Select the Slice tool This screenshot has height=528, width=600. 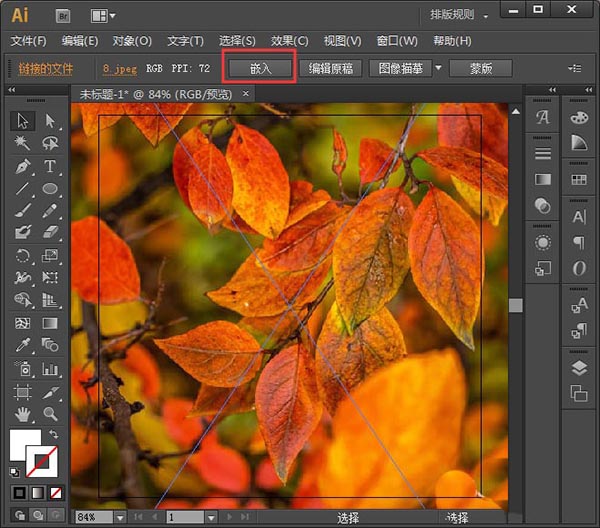[50, 392]
